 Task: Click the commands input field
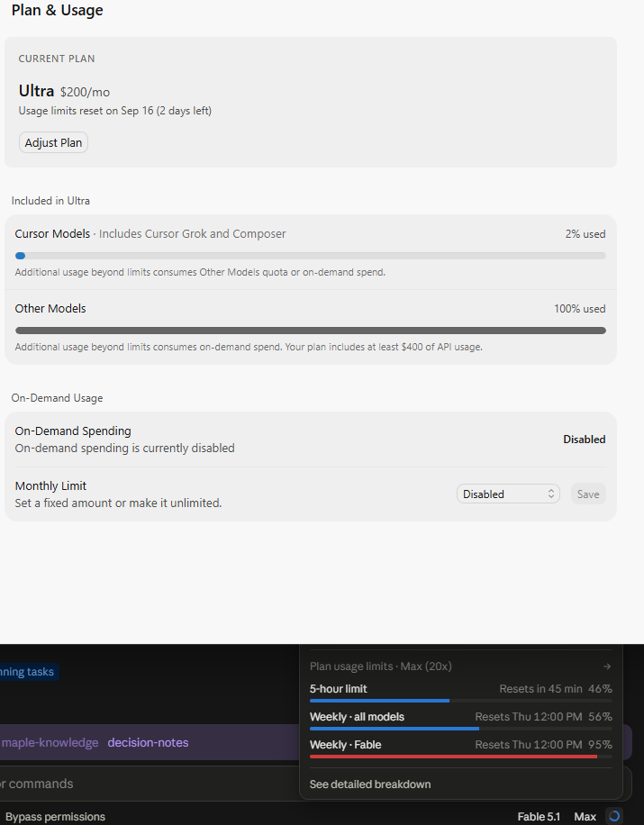coord(150,784)
